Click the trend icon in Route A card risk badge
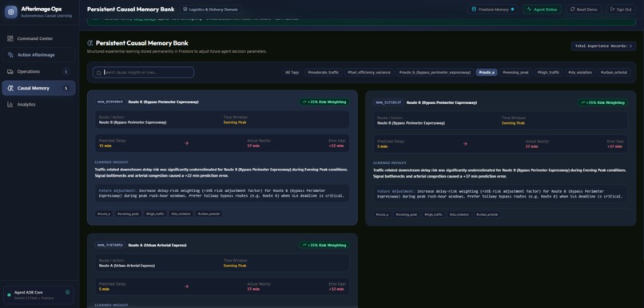644x308 pixels. [x=304, y=245]
